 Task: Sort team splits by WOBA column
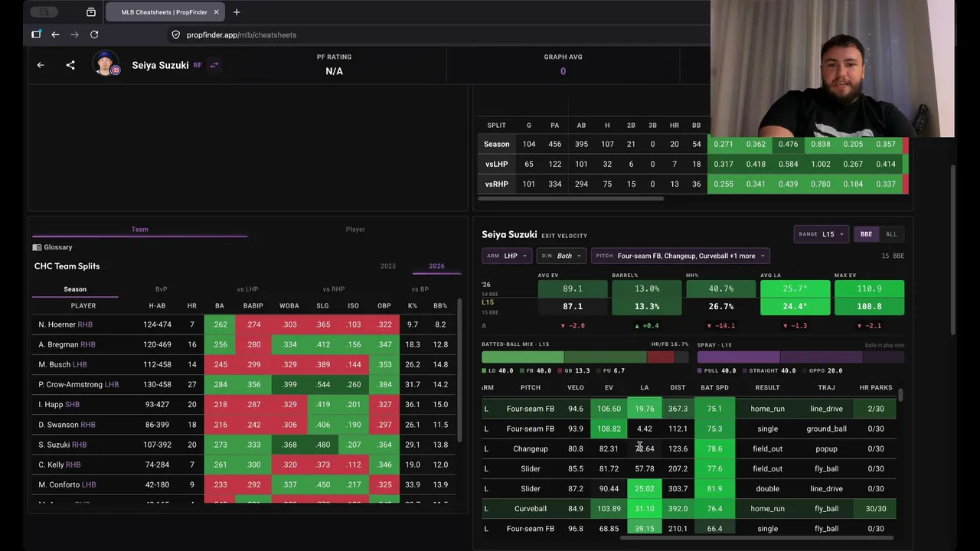[x=289, y=306]
